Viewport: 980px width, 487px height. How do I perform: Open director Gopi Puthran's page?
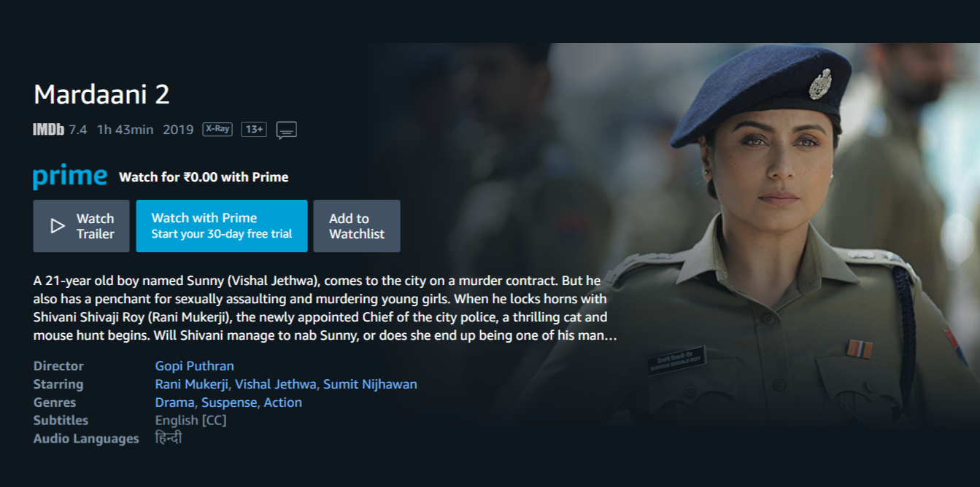click(194, 366)
